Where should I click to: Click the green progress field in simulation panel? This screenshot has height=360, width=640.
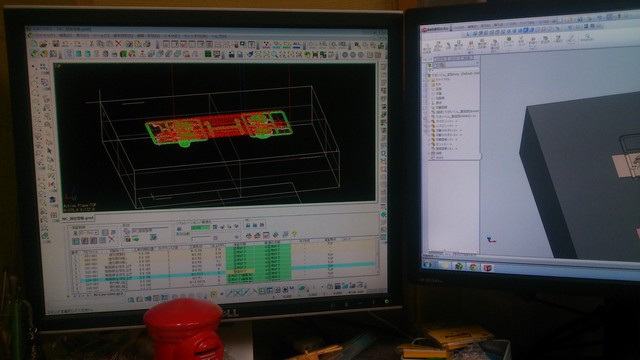200,227
